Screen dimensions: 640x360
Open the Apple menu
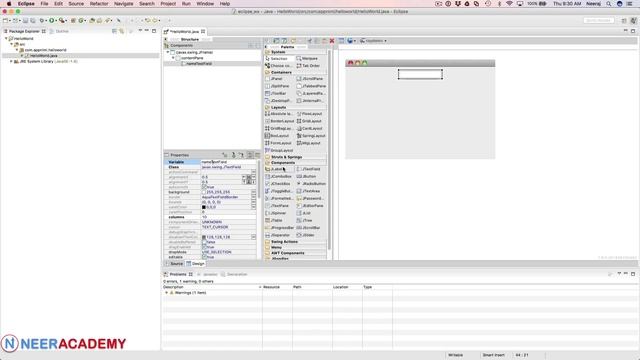pos(9,4)
